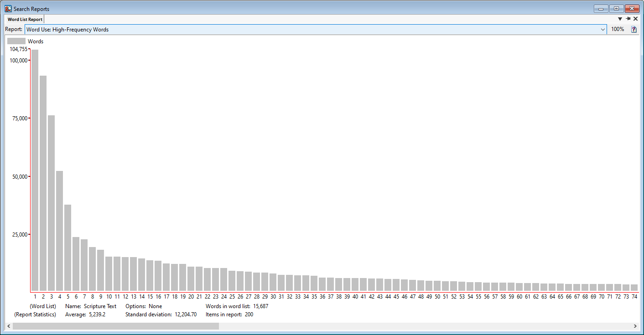
Task: Select the tallest bar for word 1
Action: tap(35, 170)
